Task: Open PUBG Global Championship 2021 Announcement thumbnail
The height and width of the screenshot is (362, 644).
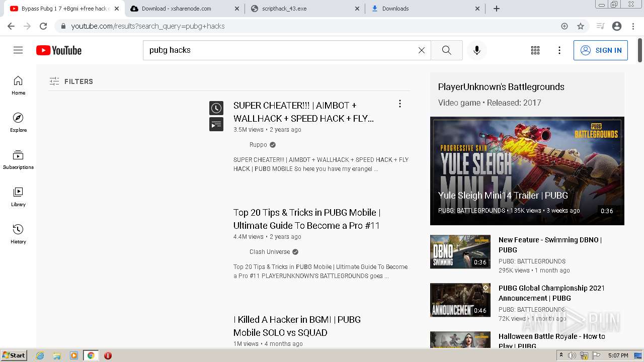Action: point(460,300)
